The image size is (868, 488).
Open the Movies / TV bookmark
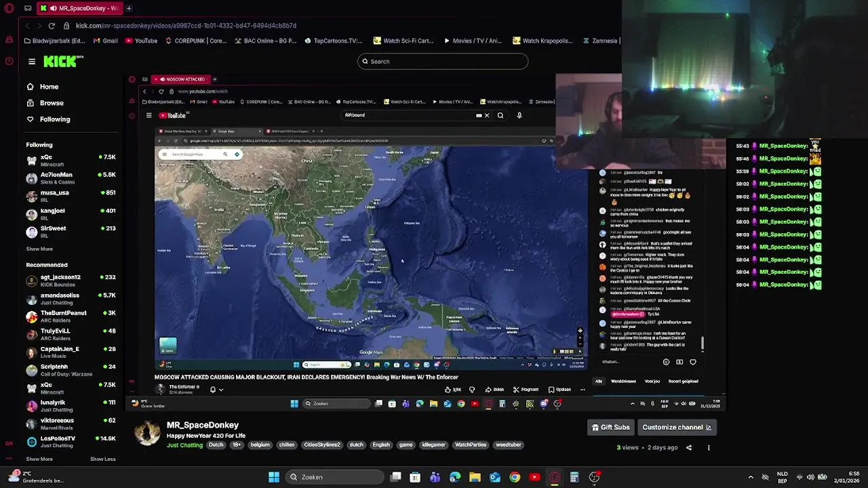[472, 41]
